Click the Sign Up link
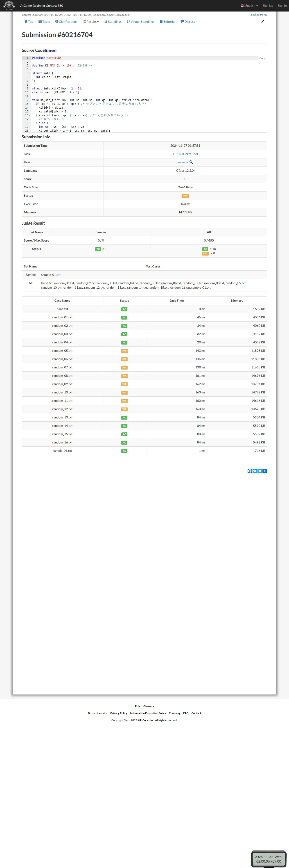Viewport: 289px width, 868px height. click(268, 6)
